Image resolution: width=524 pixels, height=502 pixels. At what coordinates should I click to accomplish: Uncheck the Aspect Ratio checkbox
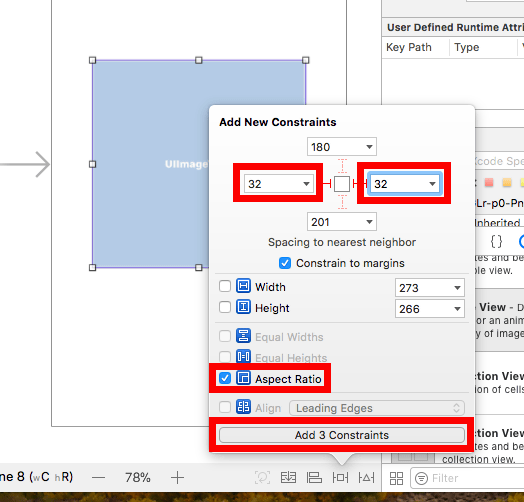[225, 378]
